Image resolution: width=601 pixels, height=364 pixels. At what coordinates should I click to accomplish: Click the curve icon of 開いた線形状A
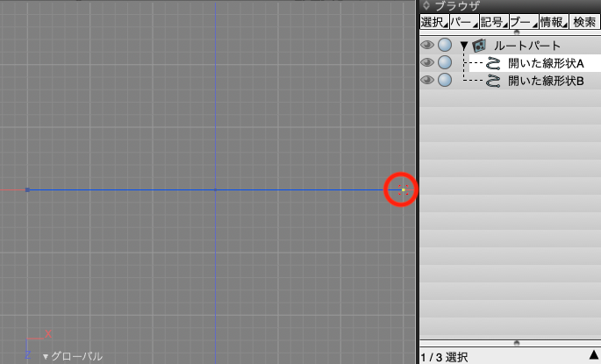(493, 63)
